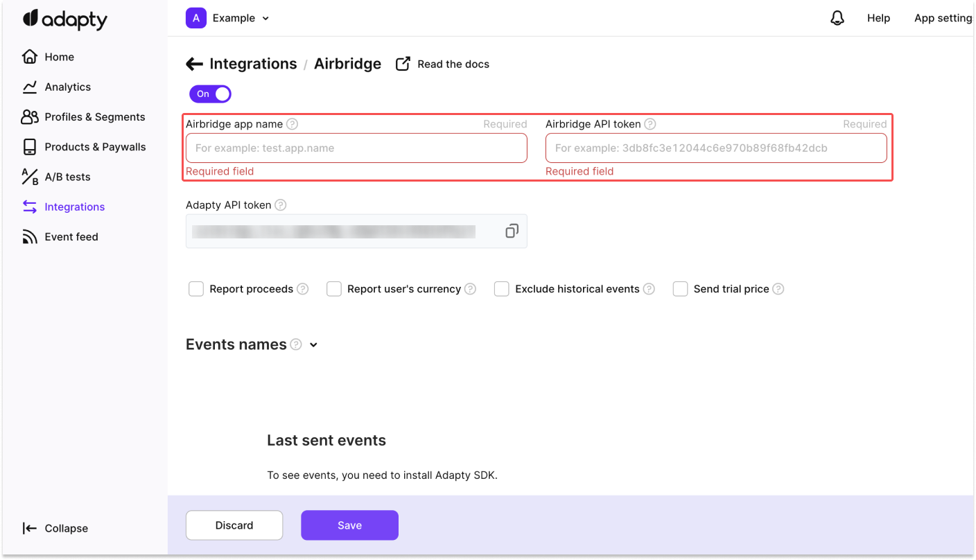The width and height of the screenshot is (976, 560).
Task: Click the Analytics chart icon
Action: 29,87
